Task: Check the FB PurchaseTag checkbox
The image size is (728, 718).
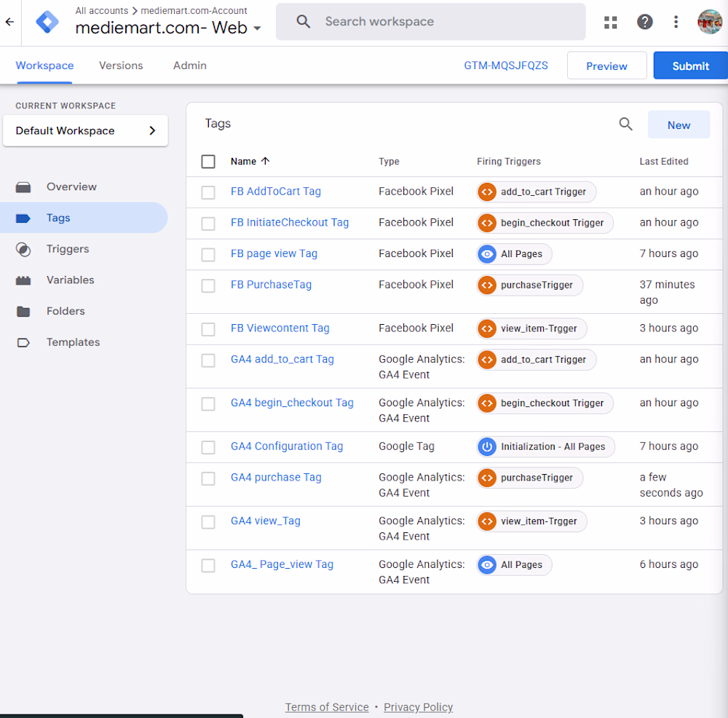Action: (x=208, y=285)
